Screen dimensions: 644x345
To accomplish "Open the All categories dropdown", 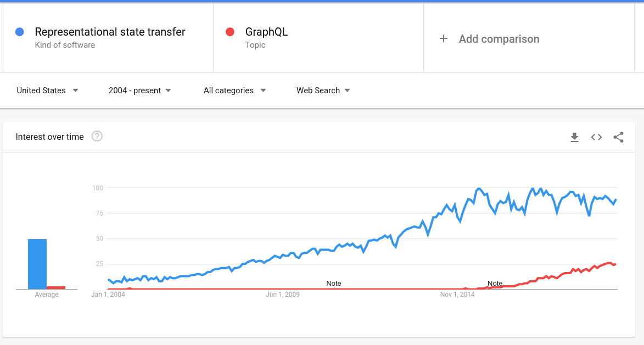I will coord(234,91).
